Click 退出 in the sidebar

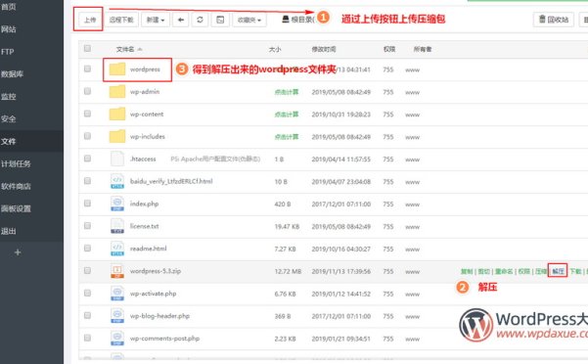click(x=9, y=231)
